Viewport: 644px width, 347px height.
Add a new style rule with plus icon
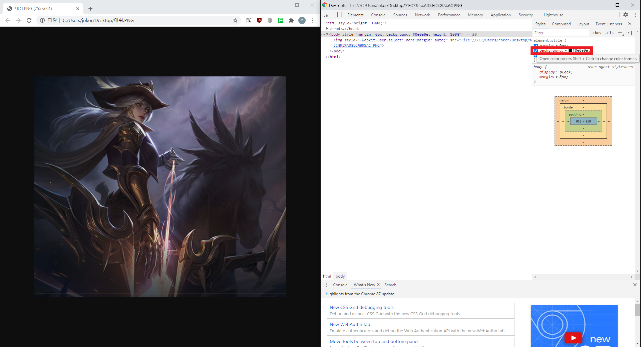(x=620, y=33)
